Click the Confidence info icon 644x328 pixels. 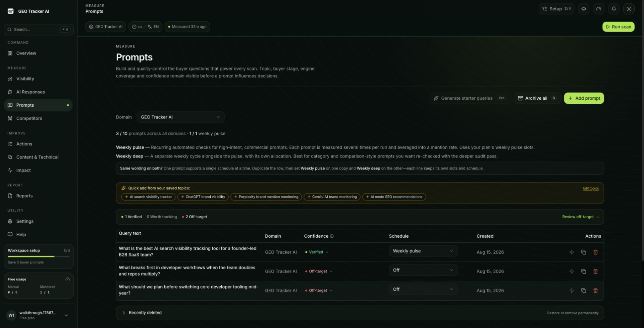coord(332,236)
